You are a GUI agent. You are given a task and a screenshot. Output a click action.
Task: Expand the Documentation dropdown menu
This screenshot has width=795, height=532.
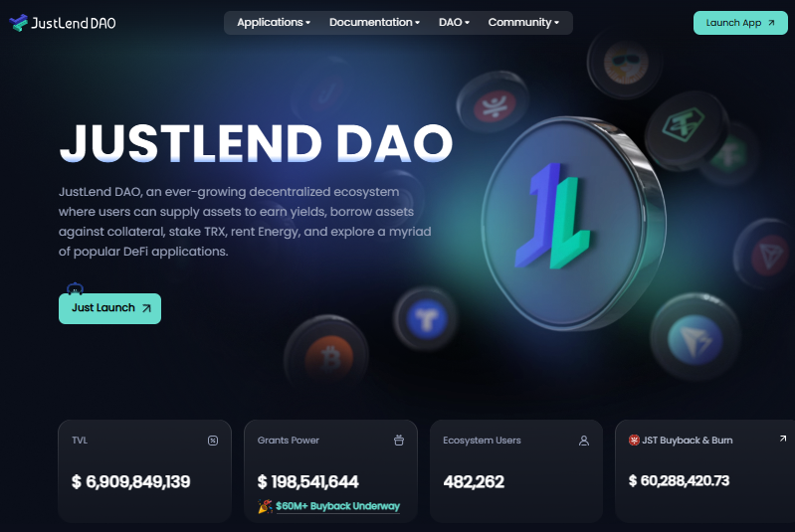(x=374, y=22)
